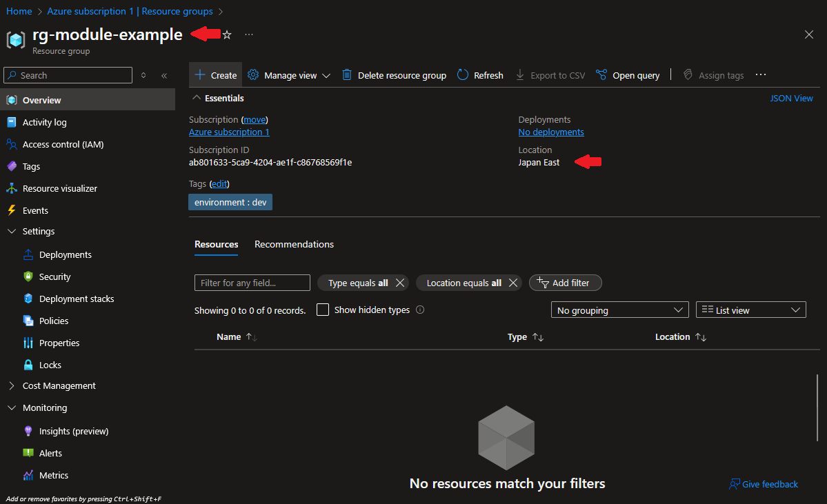Image resolution: width=827 pixels, height=504 pixels.
Task: Open Azure subscription 1 link in Essentials
Action: pos(229,132)
